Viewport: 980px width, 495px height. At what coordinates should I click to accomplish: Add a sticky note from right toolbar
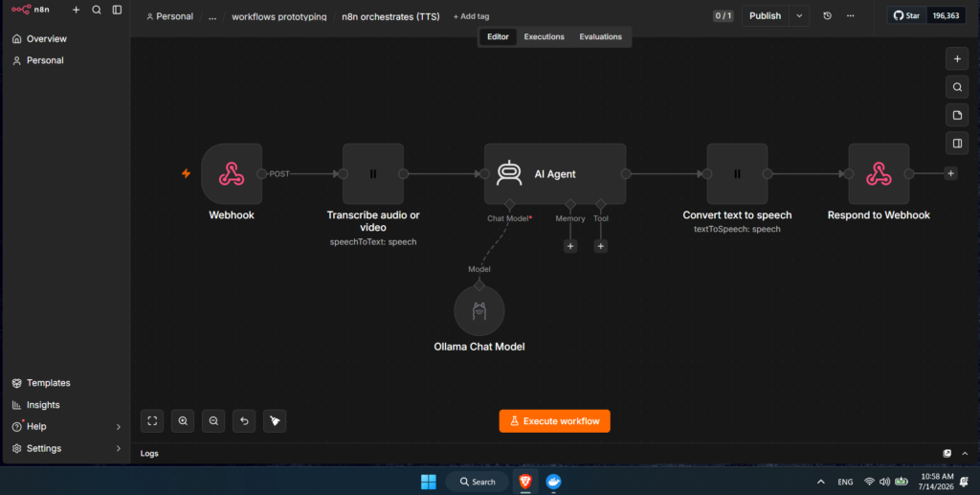pyautogui.click(x=957, y=115)
